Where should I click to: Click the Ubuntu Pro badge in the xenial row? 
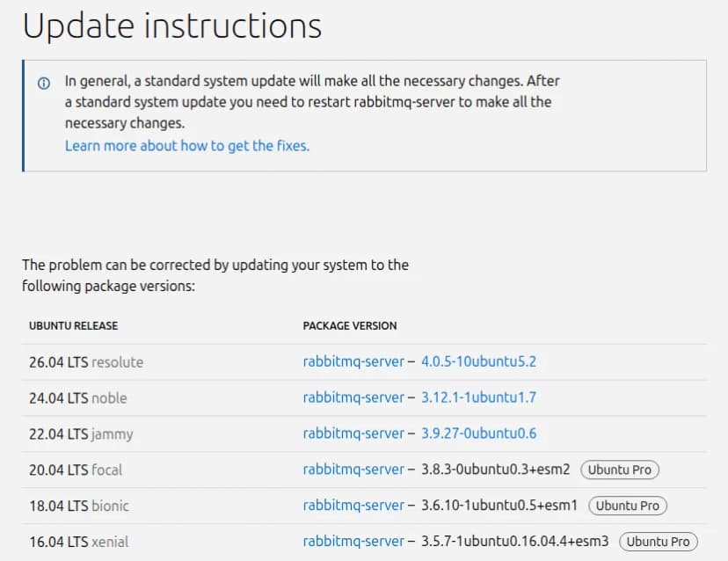[x=659, y=542]
